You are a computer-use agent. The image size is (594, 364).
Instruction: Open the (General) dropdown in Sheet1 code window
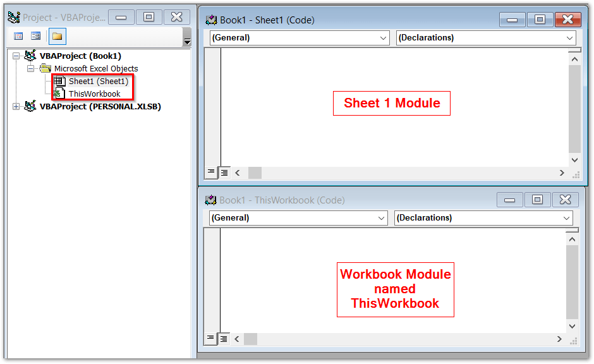click(x=384, y=37)
